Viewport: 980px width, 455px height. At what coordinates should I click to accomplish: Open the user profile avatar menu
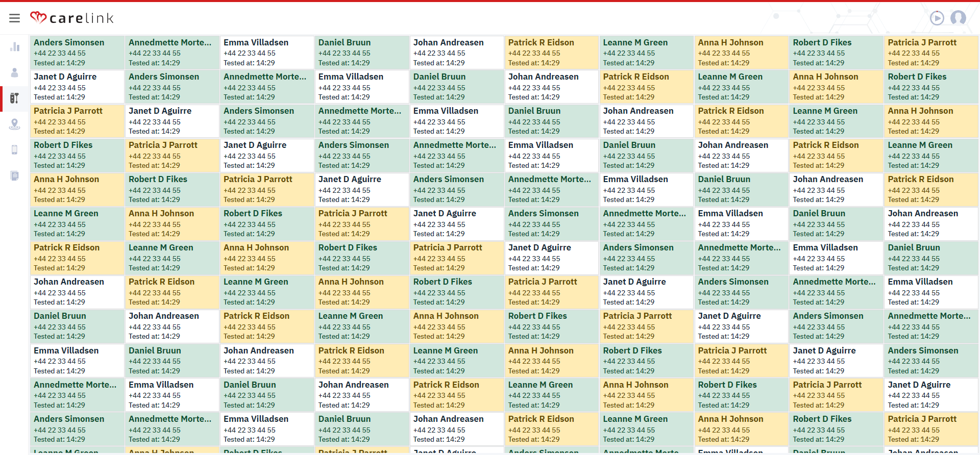click(x=958, y=18)
